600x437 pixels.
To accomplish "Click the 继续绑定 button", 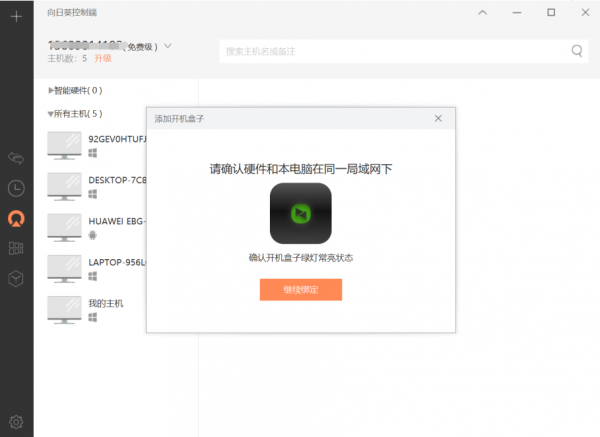I will [301, 290].
